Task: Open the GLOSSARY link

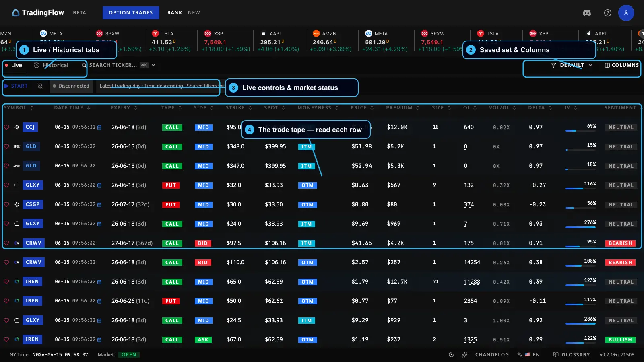Action: coord(572,355)
